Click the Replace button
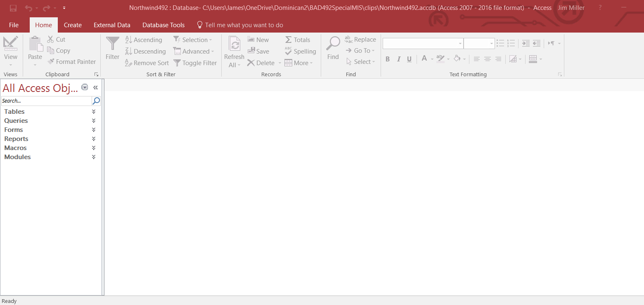 coord(360,40)
